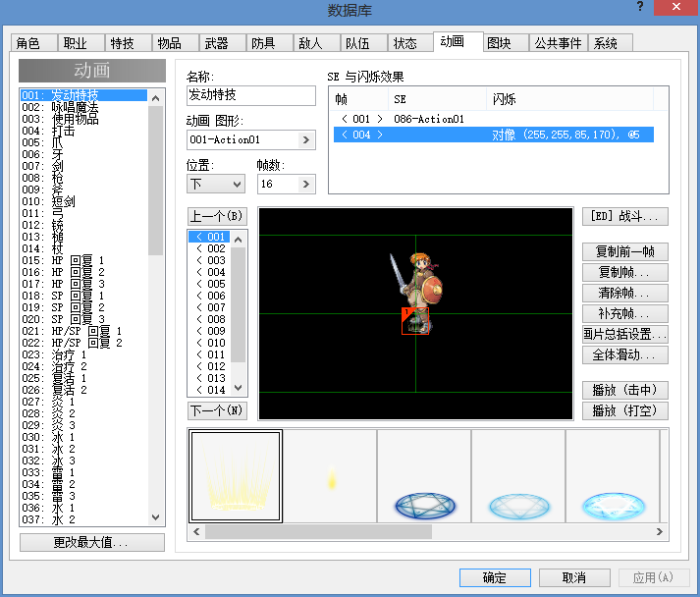Select the small yellow flame cell thumbnail

(x=330, y=476)
